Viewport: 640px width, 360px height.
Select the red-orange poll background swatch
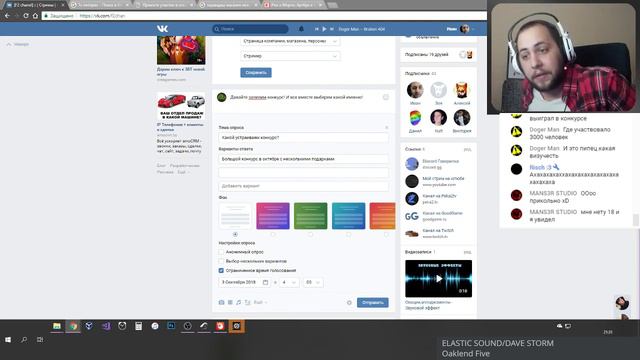[x=382, y=216]
